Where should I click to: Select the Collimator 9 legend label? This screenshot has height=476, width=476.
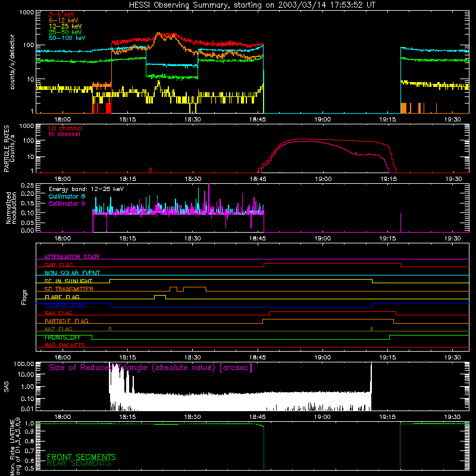[67, 203]
